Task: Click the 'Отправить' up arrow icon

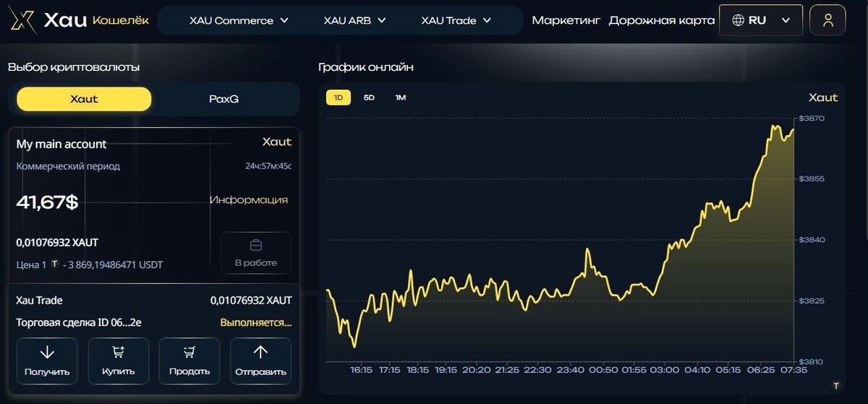Action: (x=260, y=352)
